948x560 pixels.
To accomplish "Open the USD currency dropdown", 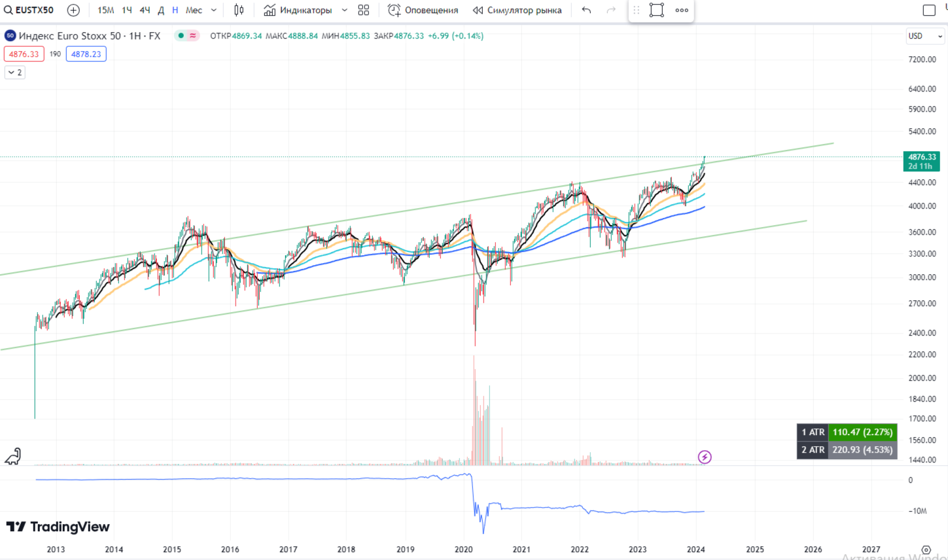I will [x=926, y=36].
